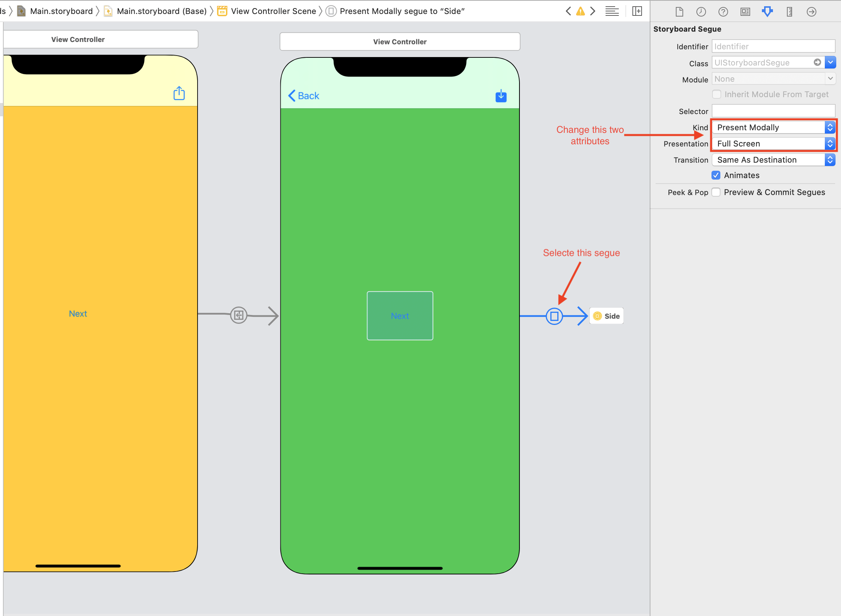Expand the Presentation dropdown options
Viewport: 841px width, 616px height.
click(x=830, y=143)
